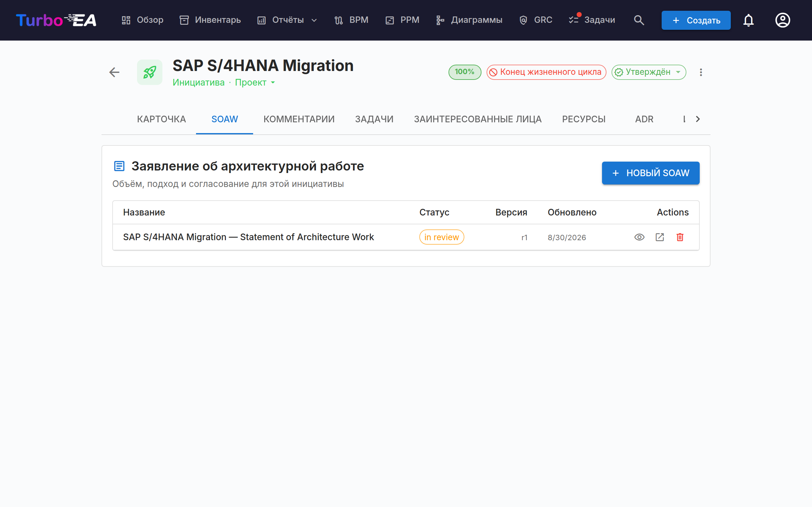The image size is (812, 507).
Task: Show more tabs with the right chevron
Action: coord(697,119)
